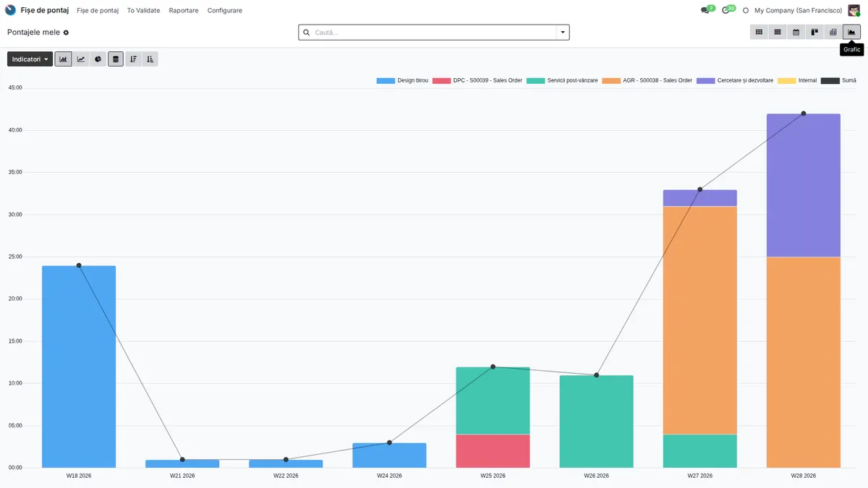The image size is (868, 488).
Task: Click the bold Fișe de pontaj app title
Action: (45, 11)
